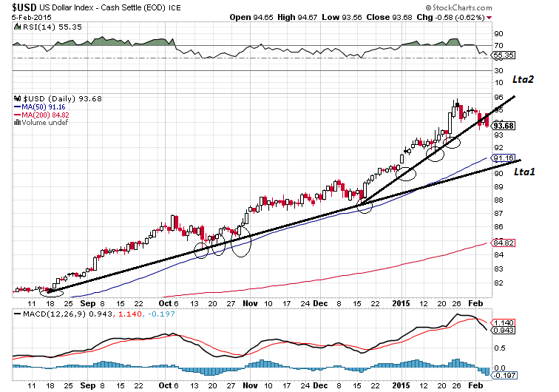Click the MA(200) 84.82 legend label

tap(45, 115)
